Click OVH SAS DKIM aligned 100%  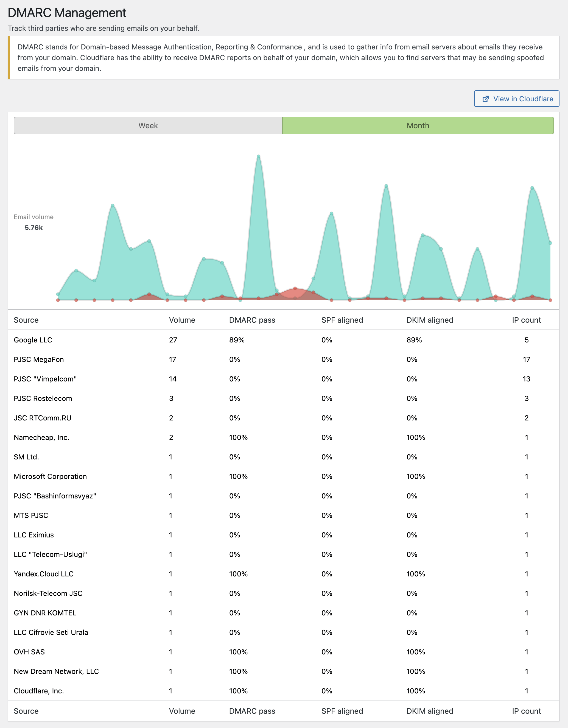pyautogui.click(x=416, y=652)
